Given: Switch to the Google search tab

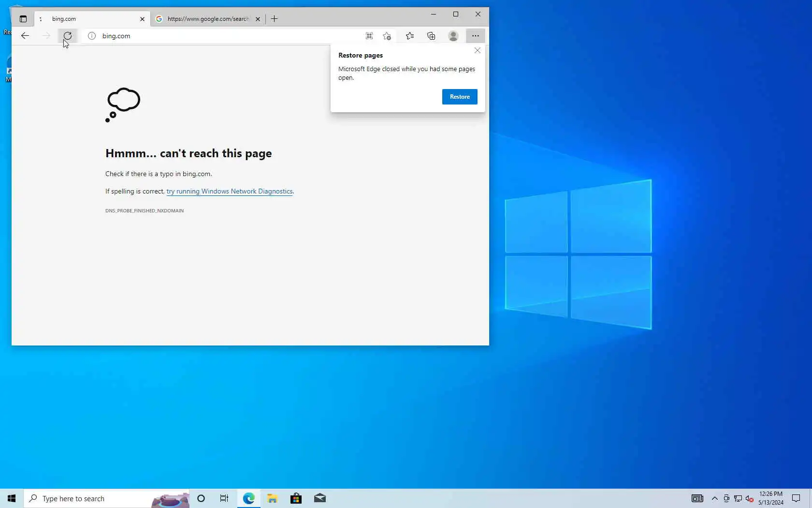Looking at the screenshot, I should click(x=208, y=19).
